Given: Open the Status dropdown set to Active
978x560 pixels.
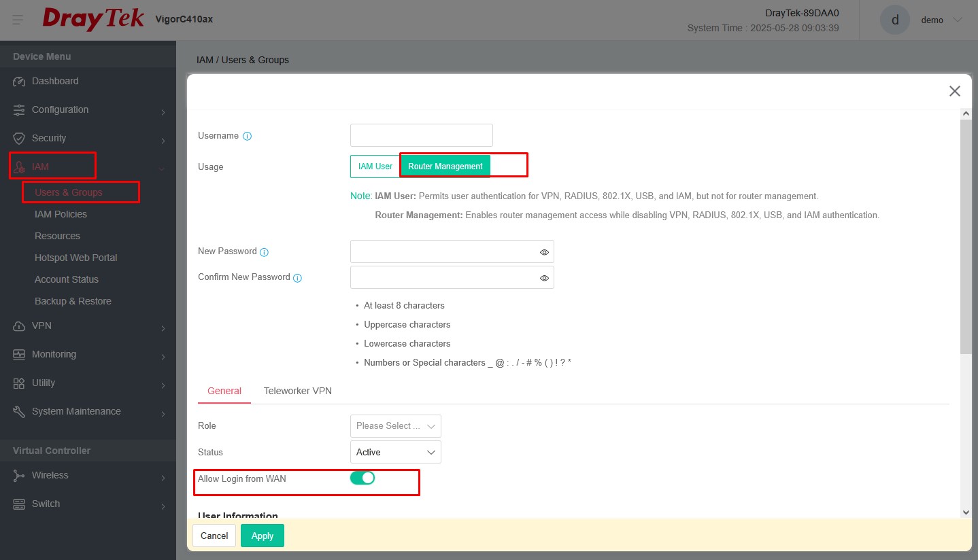Looking at the screenshot, I should coord(395,453).
